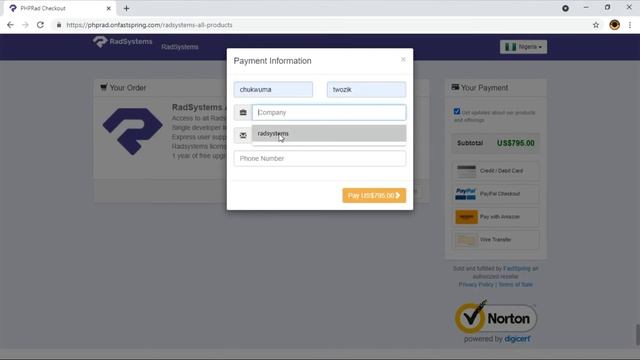640x360 pixels.
Task: Choose Pay with Amazon option
Action: pyautogui.click(x=496, y=217)
